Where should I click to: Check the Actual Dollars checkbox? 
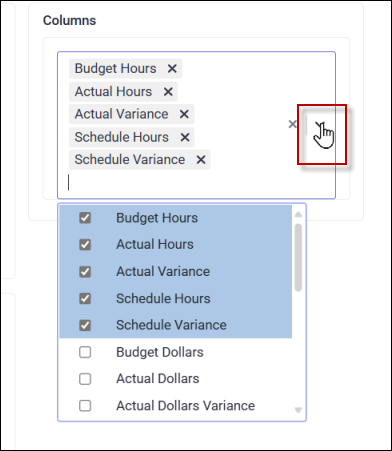point(85,379)
